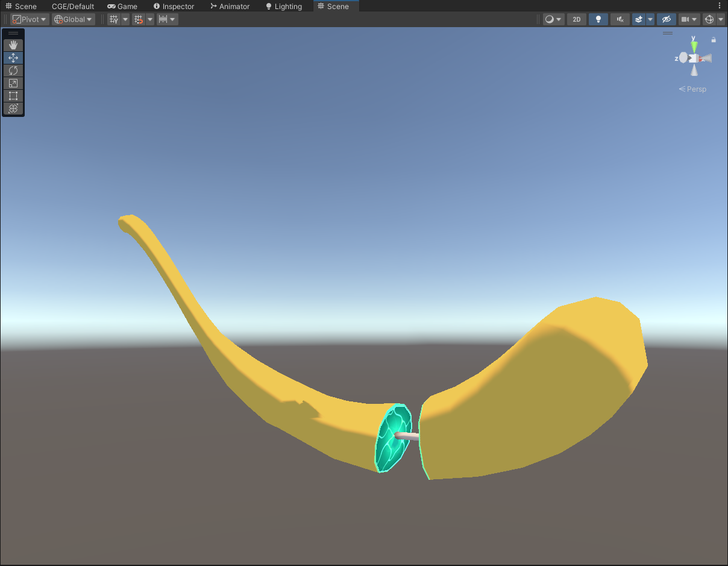This screenshot has width=728, height=566.
Task: Open the scene camera settings dropdown
Action: [x=689, y=19]
